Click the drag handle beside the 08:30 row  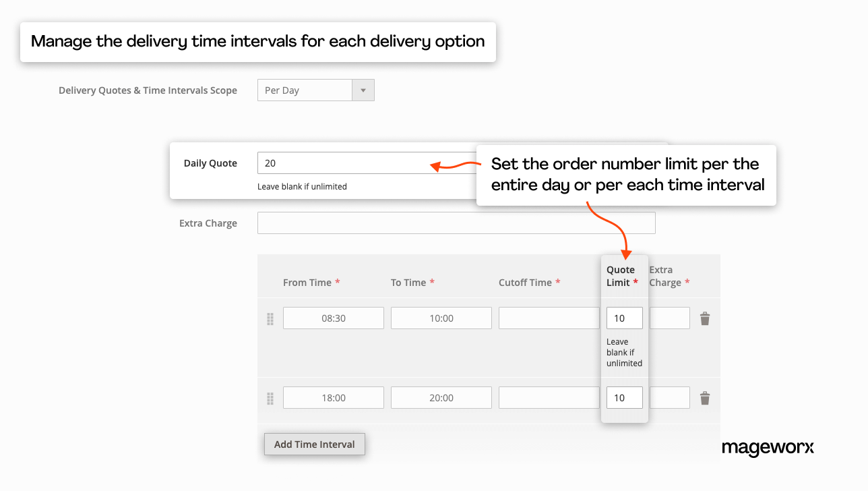coord(270,318)
